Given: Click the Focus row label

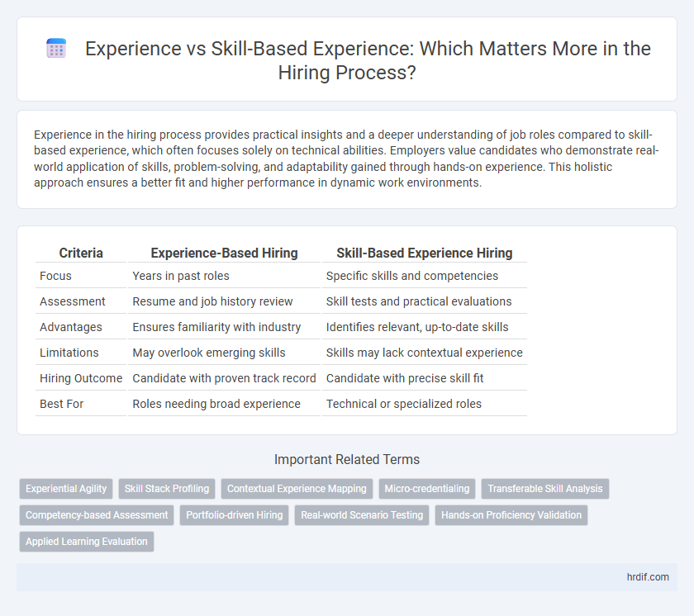Looking at the screenshot, I should click(81, 276).
